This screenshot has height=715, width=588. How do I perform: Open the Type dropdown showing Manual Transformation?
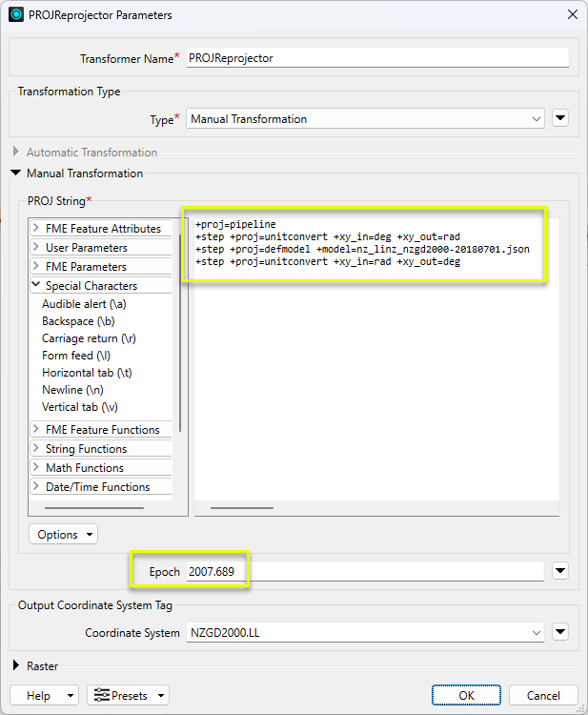click(365, 119)
